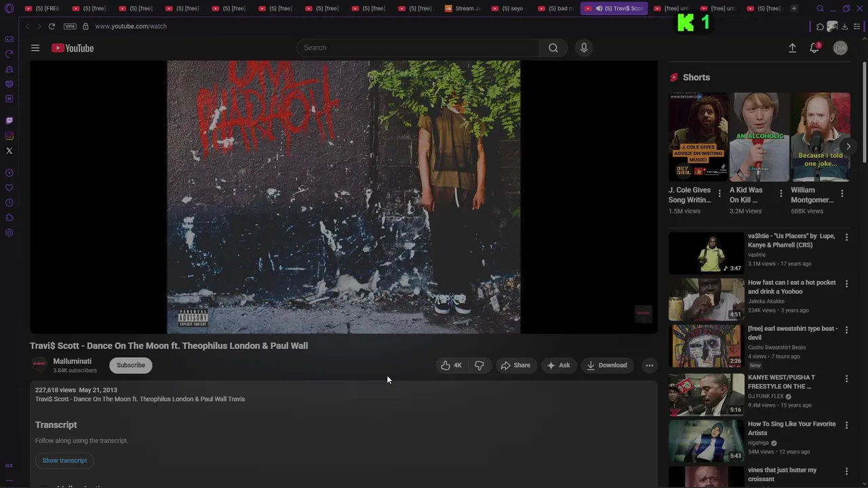The image size is (868, 488).
Task: Open the Easy Setup sliders icon
Action: click(x=857, y=26)
